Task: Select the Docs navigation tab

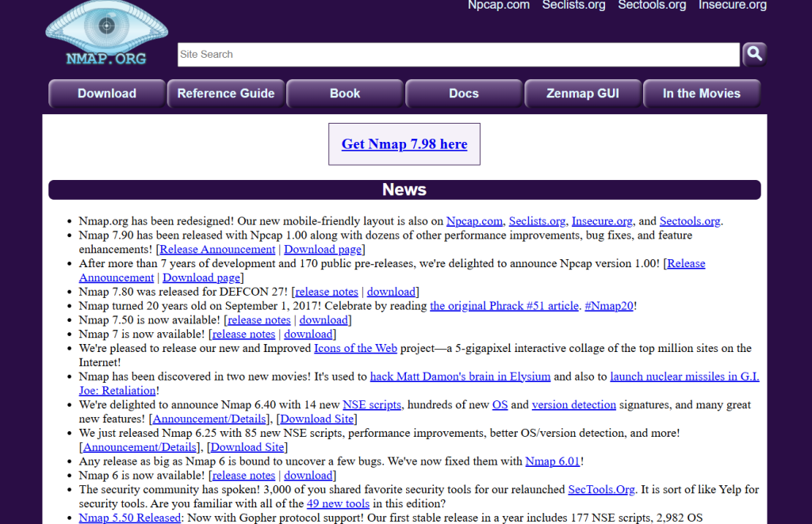Action: [464, 94]
